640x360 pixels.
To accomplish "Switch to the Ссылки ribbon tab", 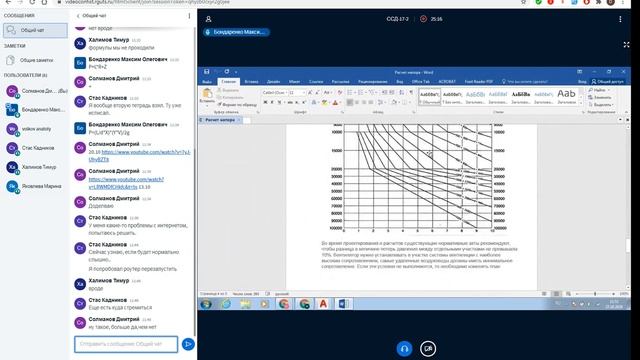I will tap(316, 82).
